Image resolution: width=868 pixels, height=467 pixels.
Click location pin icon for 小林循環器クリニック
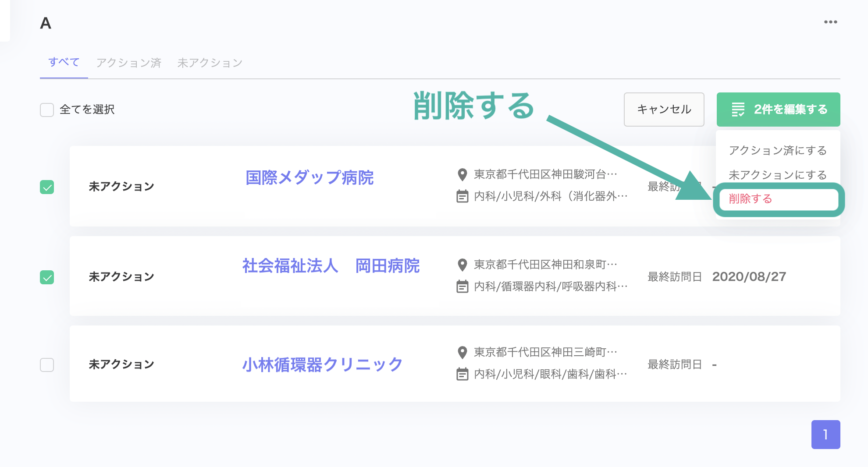pos(462,353)
